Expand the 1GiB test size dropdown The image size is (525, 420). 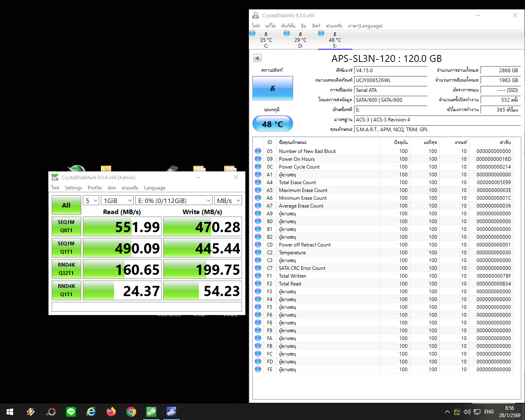tap(118, 201)
